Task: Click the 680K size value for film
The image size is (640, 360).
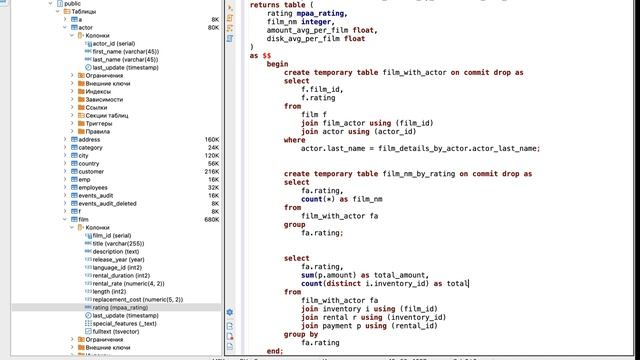Action: (x=212, y=219)
